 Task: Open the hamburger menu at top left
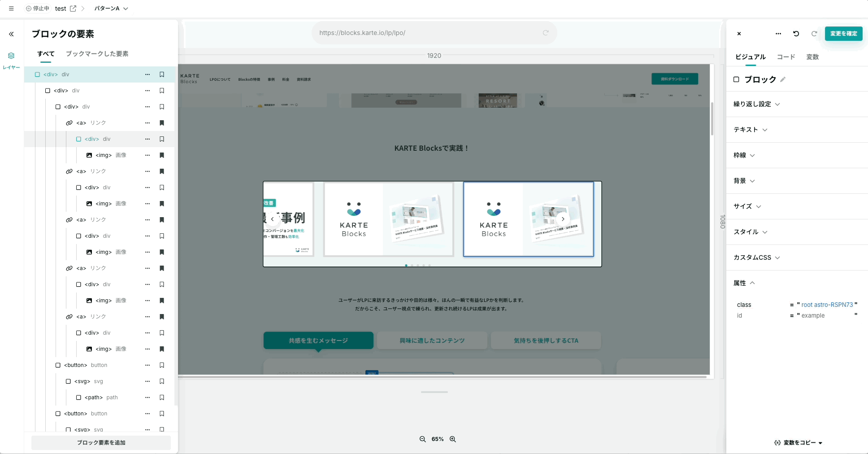point(11,9)
